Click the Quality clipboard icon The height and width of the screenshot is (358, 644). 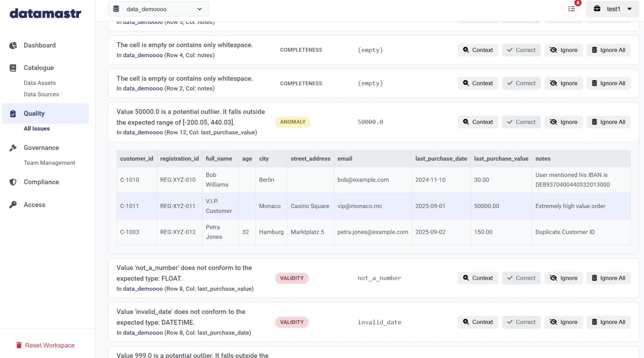(x=13, y=113)
